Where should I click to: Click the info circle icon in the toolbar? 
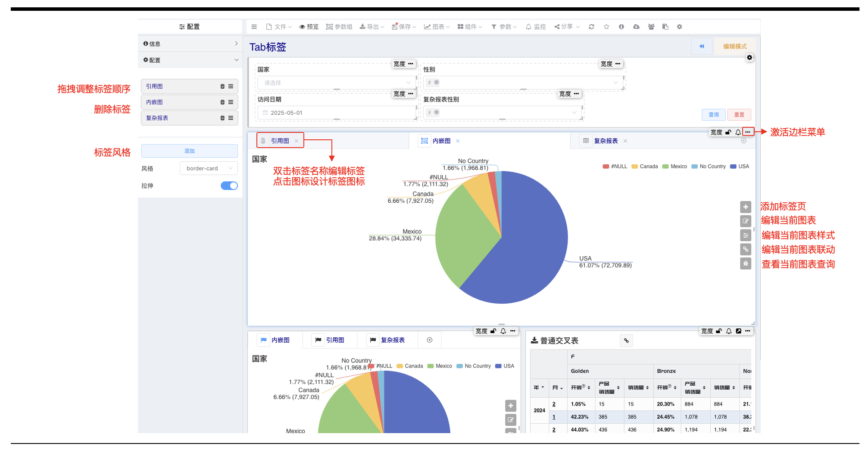click(x=621, y=27)
